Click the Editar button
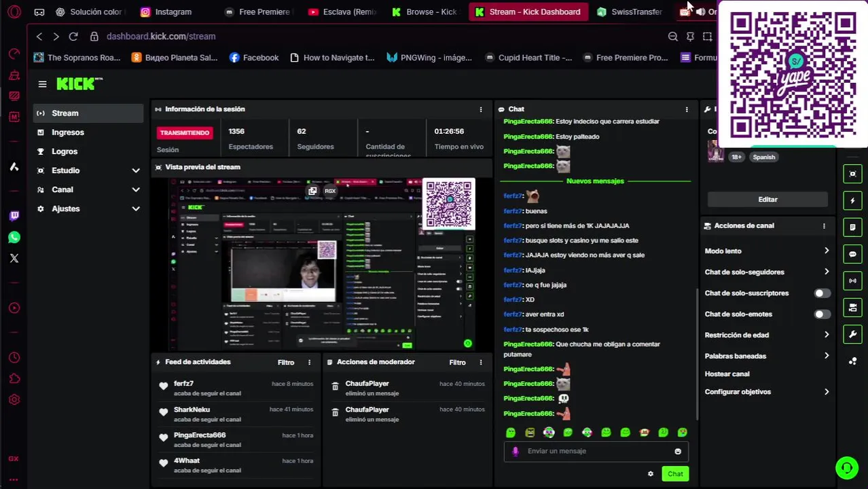 [x=767, y=200]
